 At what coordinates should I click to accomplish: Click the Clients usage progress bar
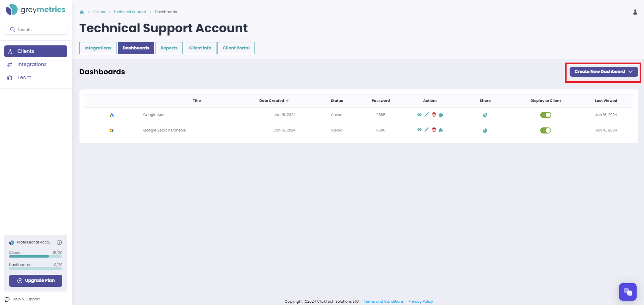(36, 256)
